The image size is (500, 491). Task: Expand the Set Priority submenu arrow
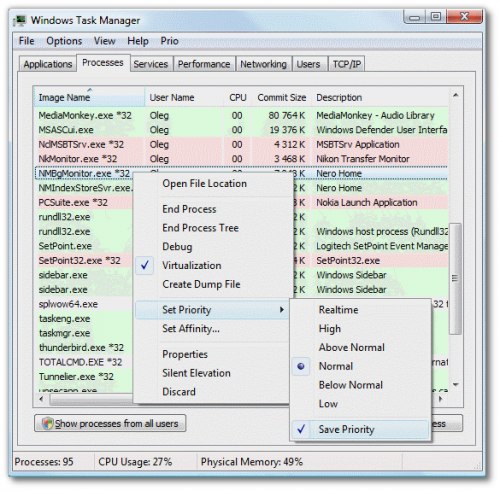(x=282, y=310)
